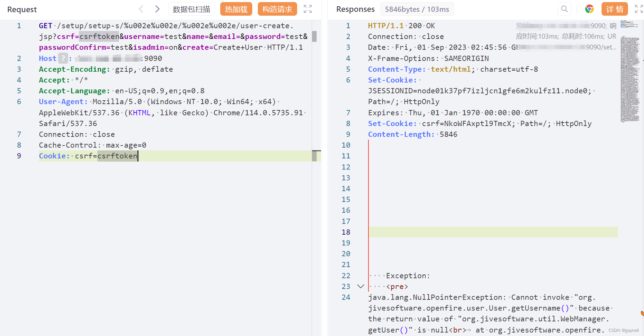The image size is (644, 336).
Task: Click the Set-Cookie csrf=NkoWFAxptl9TmcX line
Action: [x=480, y=124]
